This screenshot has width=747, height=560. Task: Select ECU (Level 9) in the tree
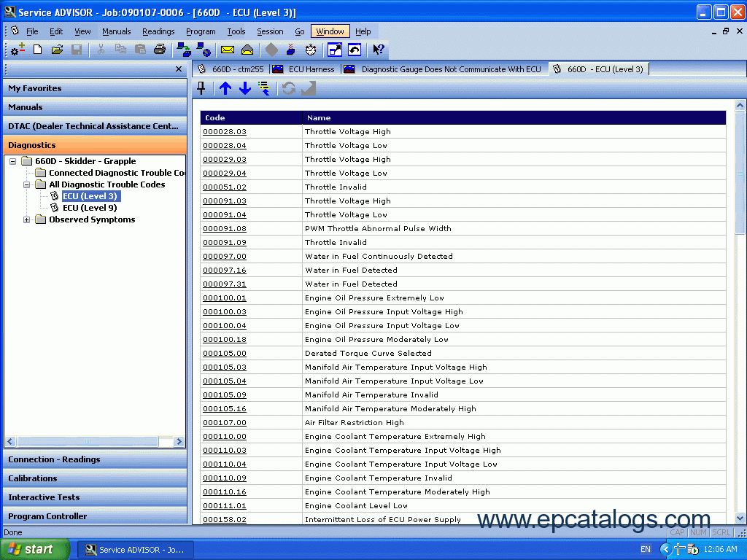(90, 208)
